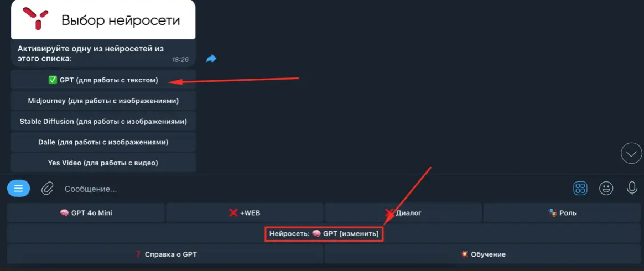Image resolution: width=644 pixels, height=271 pixels.
Task: Open Справка о GPT help button
Action: pos(165,254)
